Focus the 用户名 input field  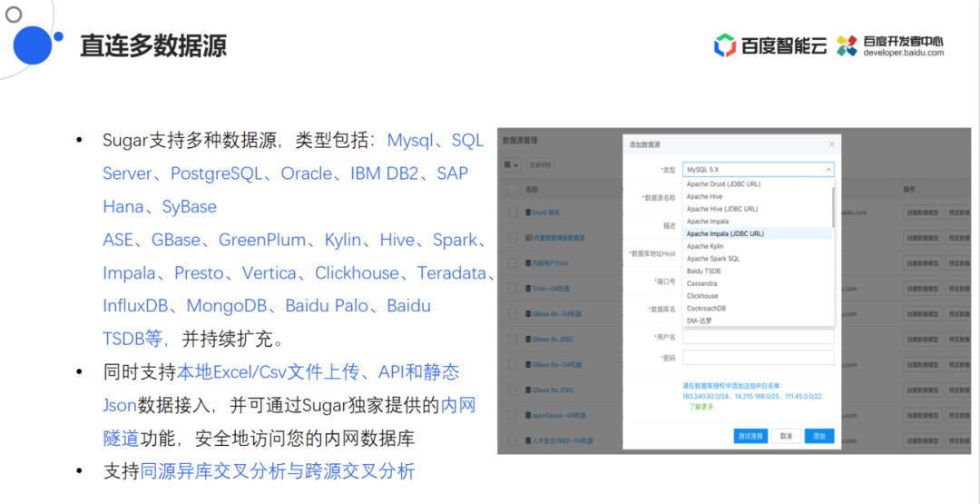tap(758, 337)
